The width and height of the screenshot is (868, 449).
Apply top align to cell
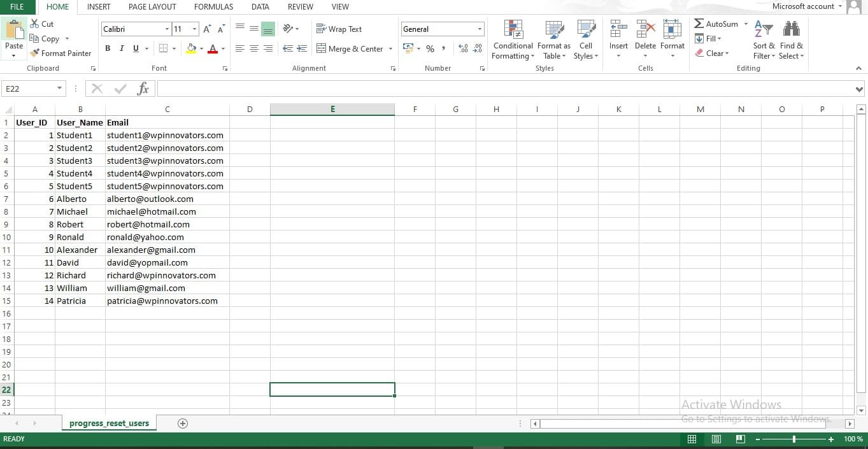pos(240,28)
